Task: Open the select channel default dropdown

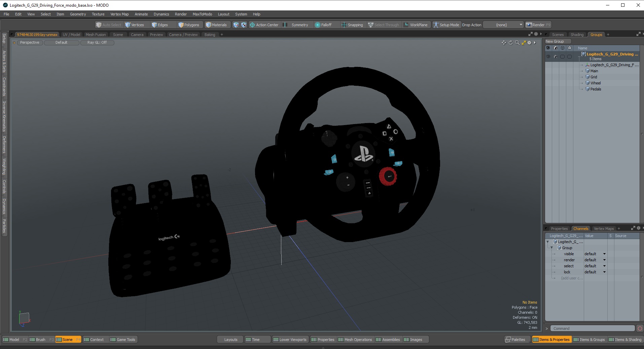Action: click(x=595, y=266)
